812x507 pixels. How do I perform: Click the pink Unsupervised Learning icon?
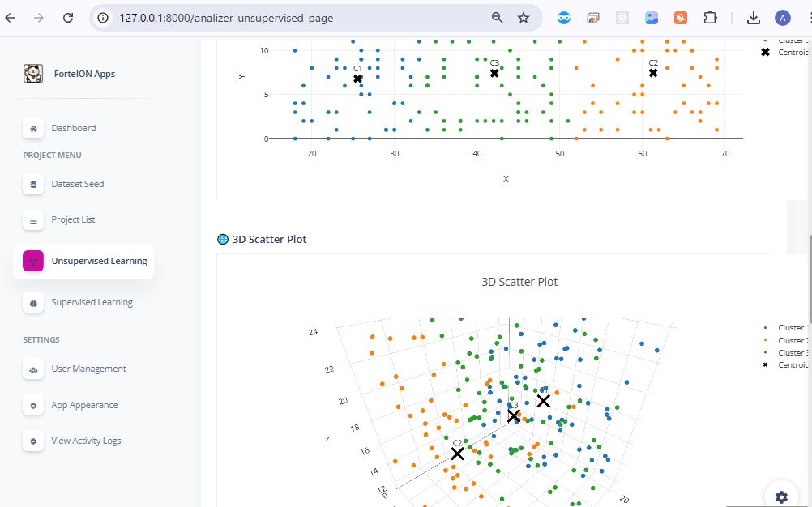coord(33,261)
